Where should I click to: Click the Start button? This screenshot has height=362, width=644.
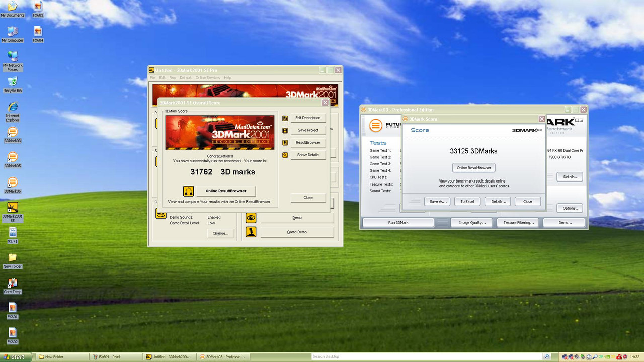[x=16, y=357]
